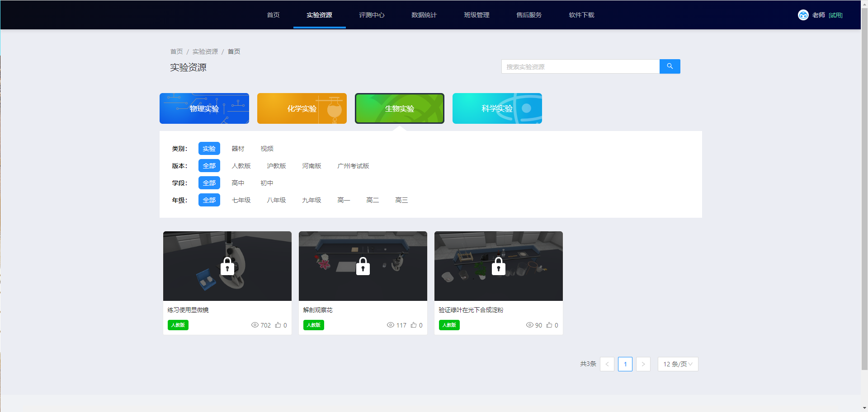868x412 pixels.
Task: Select 八年级 grade filter
Action: point(276,200)
